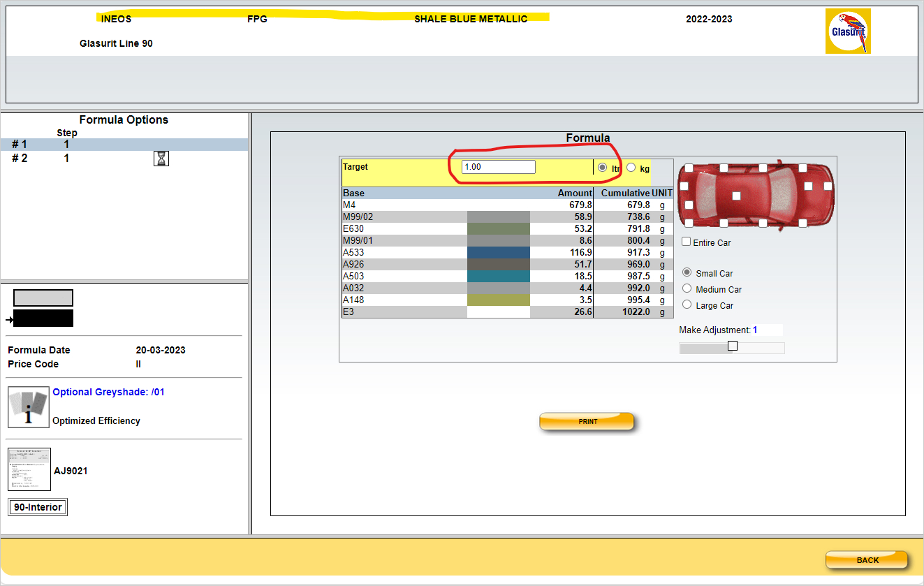The width and height of the screenshot is (924, 586).
Task: Tick the lower-side front door checkbox
Action: point(763,224)
